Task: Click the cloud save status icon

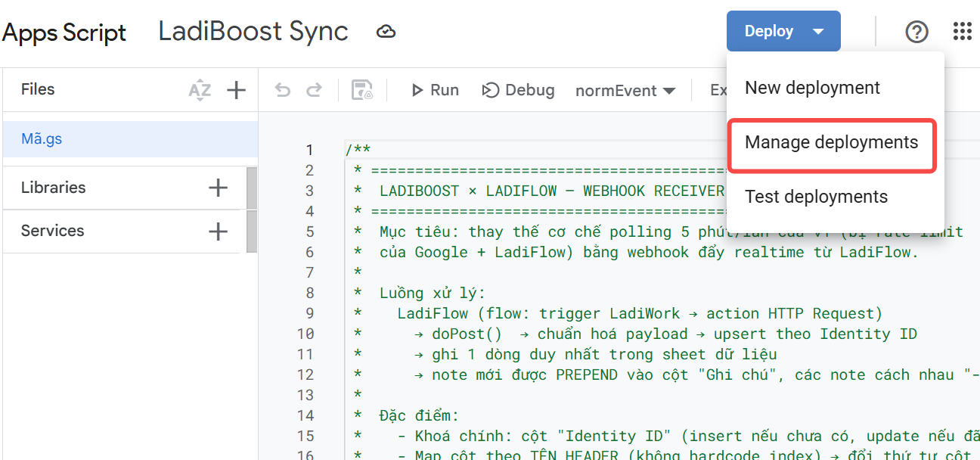Action: pos(386,32)
